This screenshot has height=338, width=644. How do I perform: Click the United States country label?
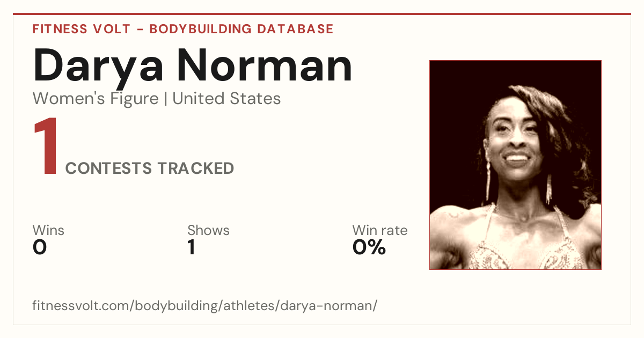pos(226,99)
